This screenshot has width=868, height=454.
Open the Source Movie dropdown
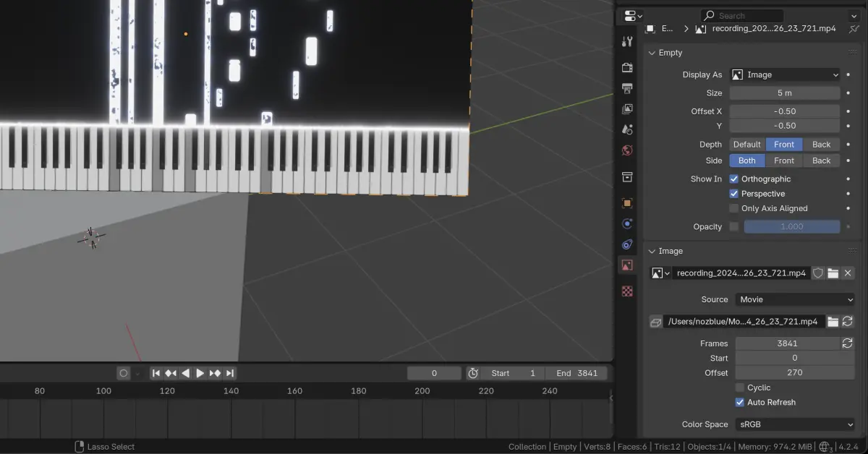(x=795, y=299)
